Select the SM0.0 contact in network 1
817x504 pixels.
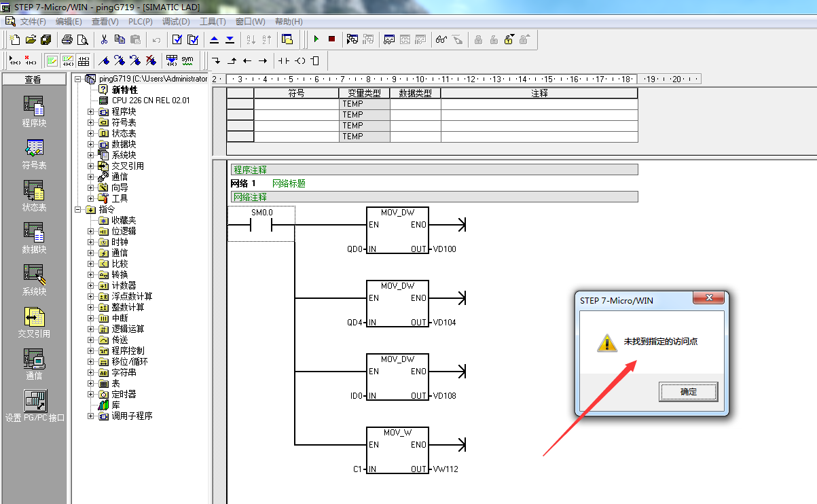[x=261, y=224]
